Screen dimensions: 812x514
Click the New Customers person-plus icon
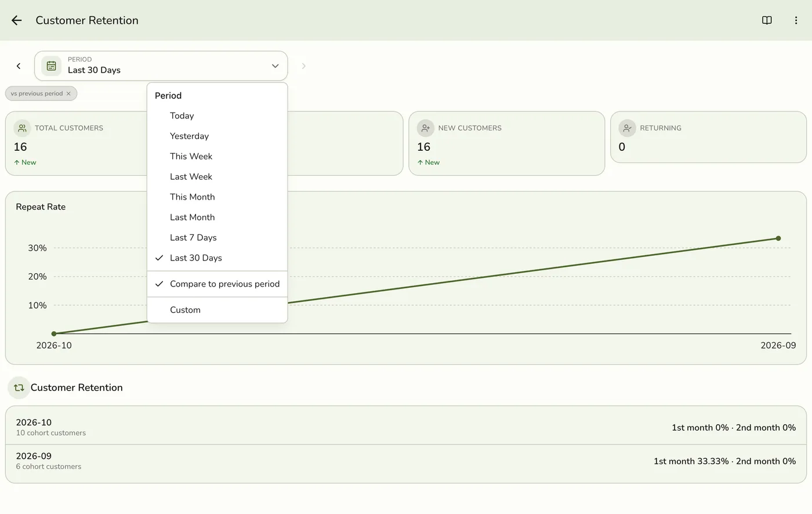[426, 128]
